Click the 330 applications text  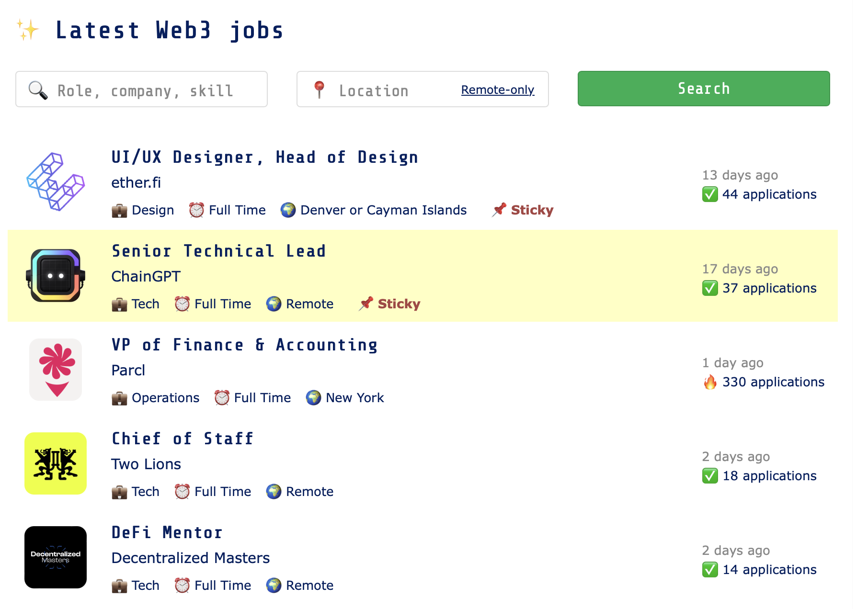pos(774,382)
